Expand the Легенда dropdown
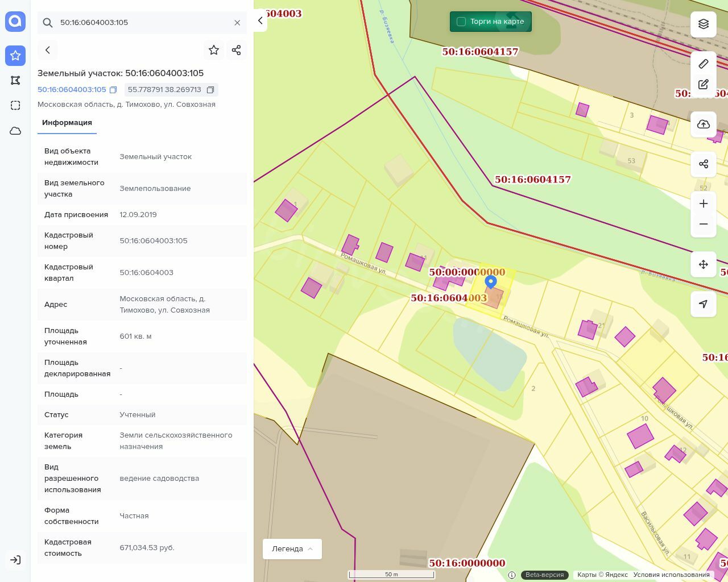 pos(292,549)
